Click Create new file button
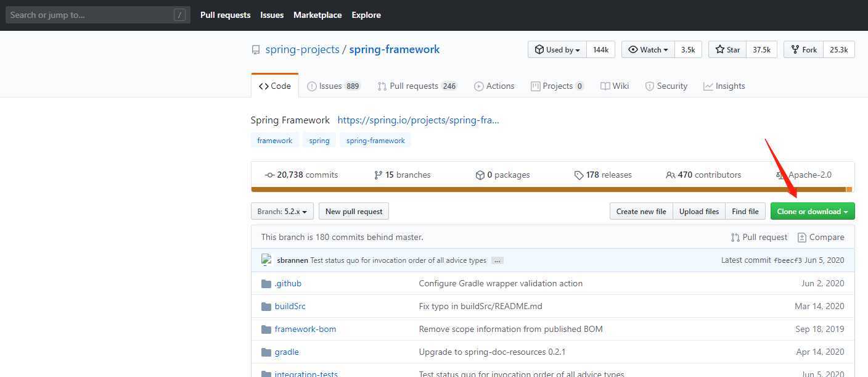Viewport: 868px width, 377px height. coord(641,212)
